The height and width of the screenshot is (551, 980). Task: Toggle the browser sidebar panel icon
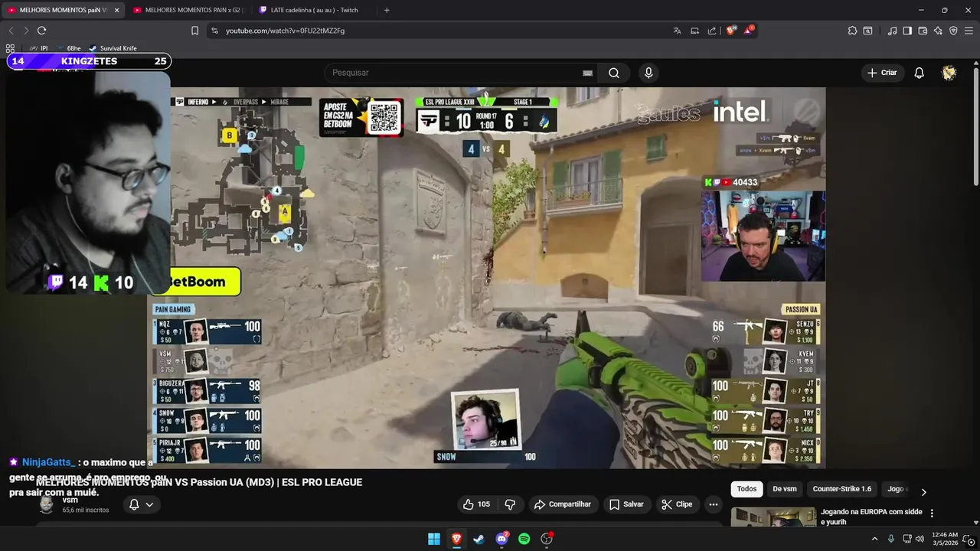click(907, 31)
